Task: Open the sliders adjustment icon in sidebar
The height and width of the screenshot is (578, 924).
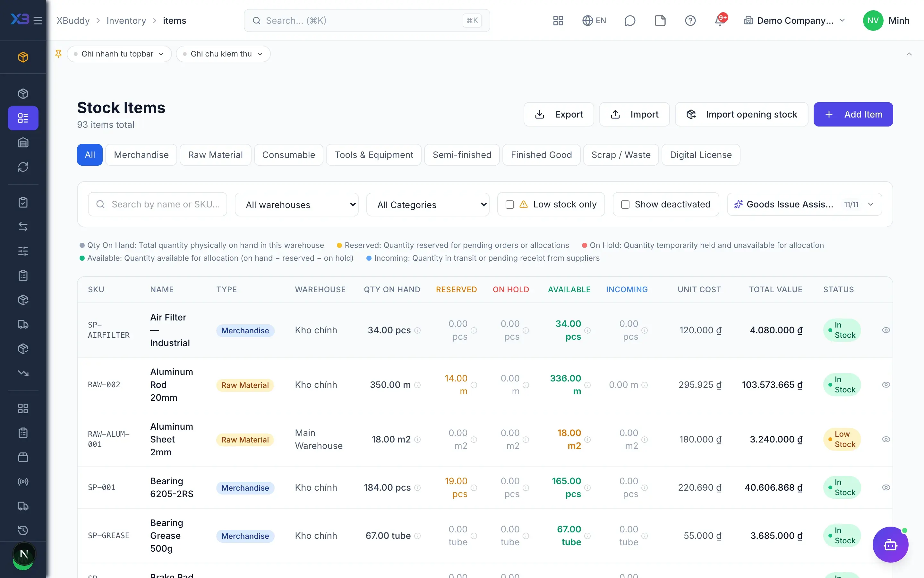Action: (23, 251)
